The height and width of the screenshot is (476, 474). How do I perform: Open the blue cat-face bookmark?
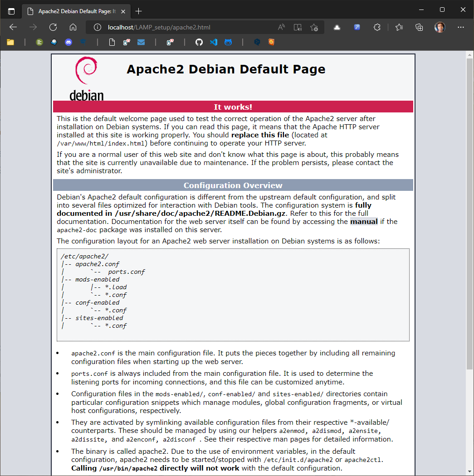point(228,42)
